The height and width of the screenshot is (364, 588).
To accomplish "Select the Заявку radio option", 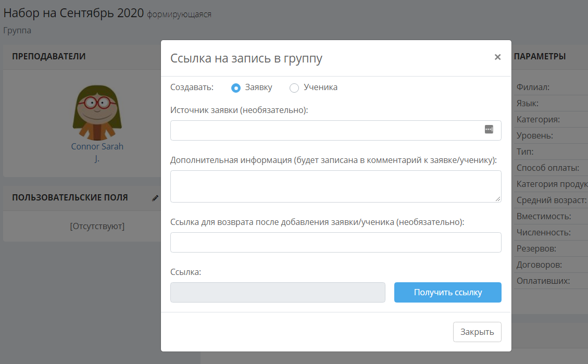I will coord(235,87).
